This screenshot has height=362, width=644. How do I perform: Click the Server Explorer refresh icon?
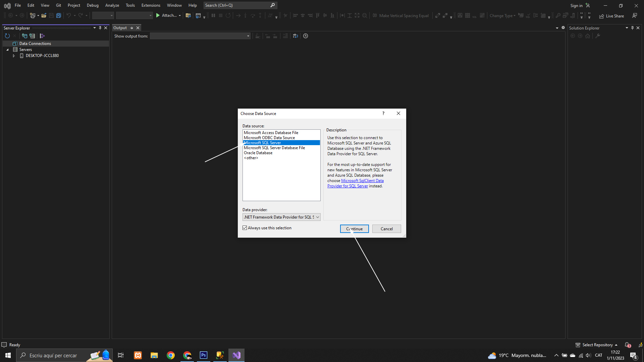[x=7, y=36]
